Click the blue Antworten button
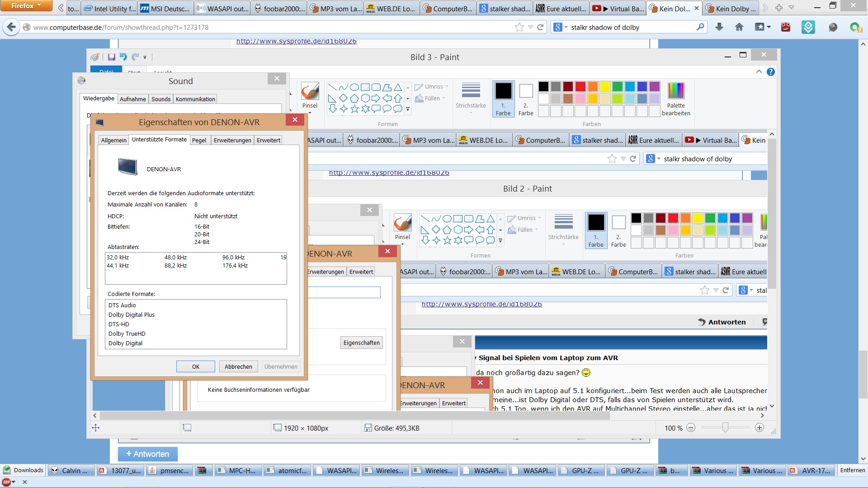This screenshot has width=868, height=488. [147, 454]
